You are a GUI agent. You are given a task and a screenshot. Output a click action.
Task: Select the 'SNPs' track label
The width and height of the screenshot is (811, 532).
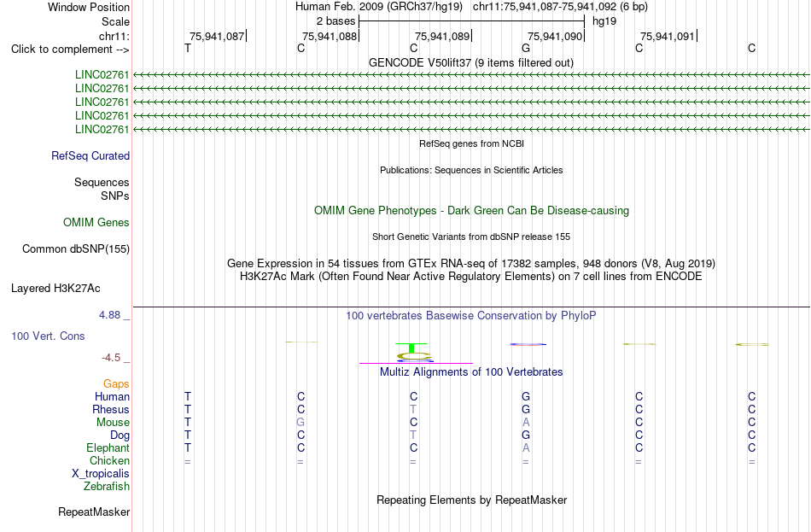tap(115, 196)
